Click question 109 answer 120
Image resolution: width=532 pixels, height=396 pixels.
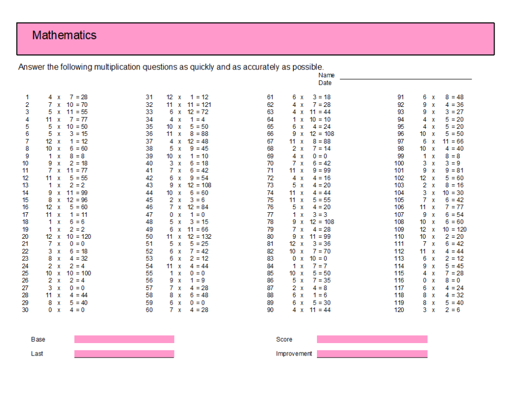460,229
